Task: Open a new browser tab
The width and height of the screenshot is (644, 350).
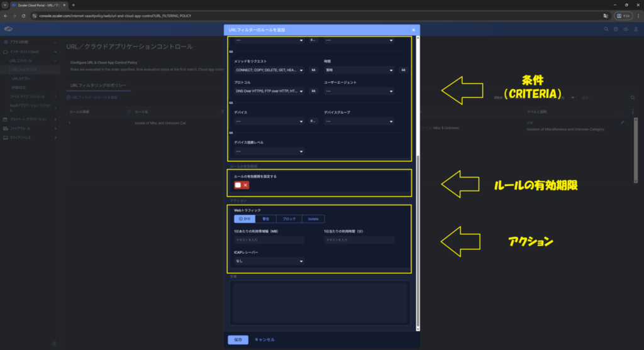Action: [74, 5]
